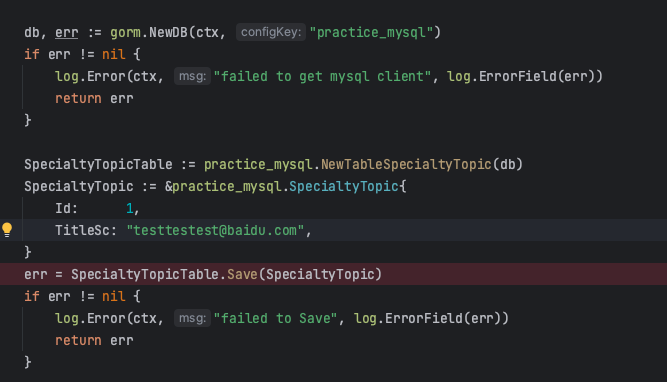Viewport: 667px width, 382px height.
Task: Click the first return err statement
Action: point(94,99)
